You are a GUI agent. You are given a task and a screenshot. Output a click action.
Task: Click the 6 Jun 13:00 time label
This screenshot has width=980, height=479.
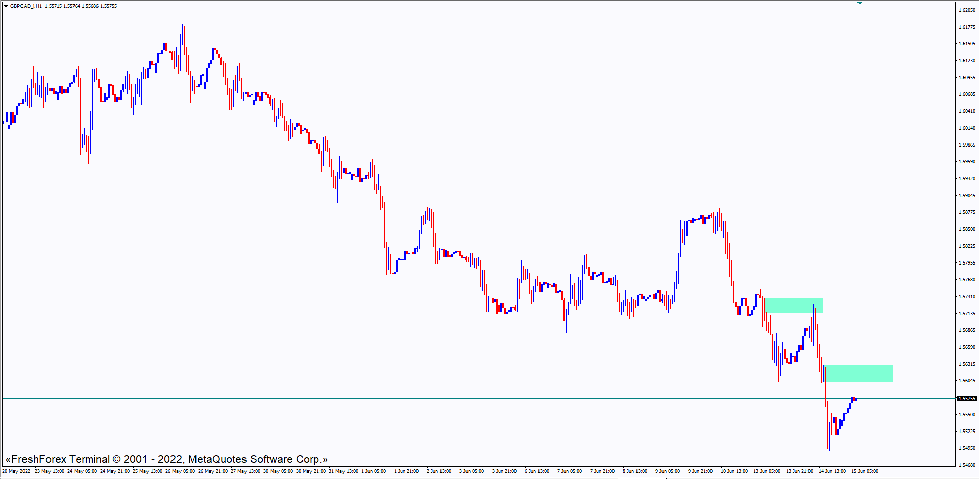(537, 471)
